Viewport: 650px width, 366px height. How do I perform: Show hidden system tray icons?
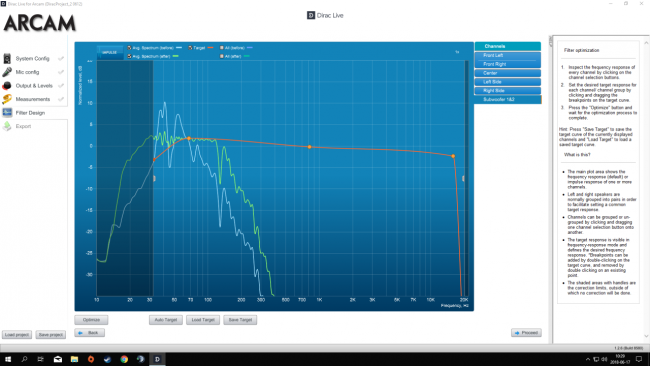pos(587,359)
